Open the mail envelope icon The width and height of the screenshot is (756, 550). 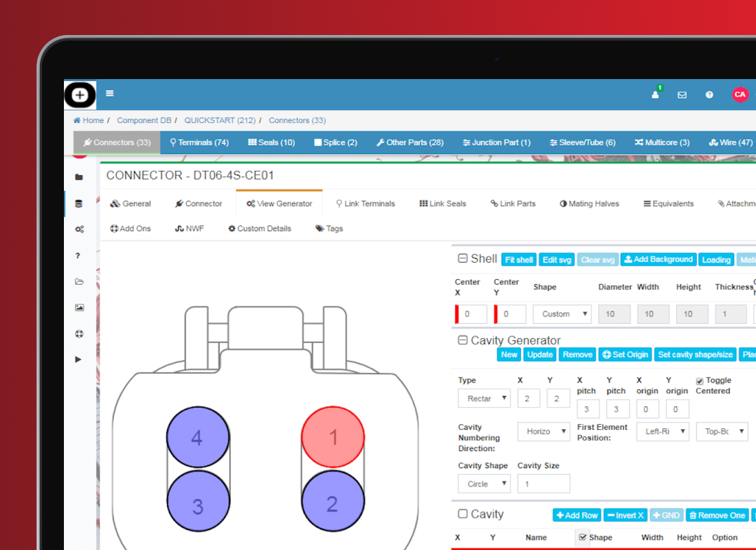[682, 95]
